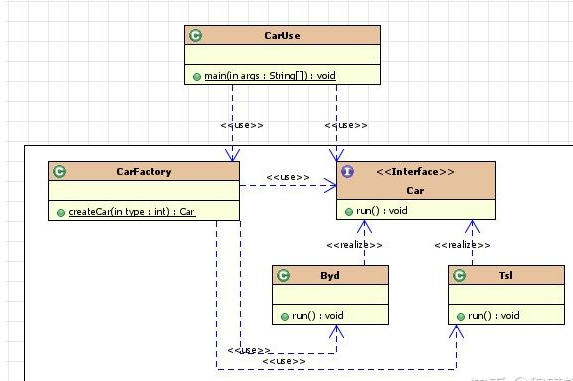Click the green class icon on Byd
Viewport: 573px width, 381px height.
284,275
